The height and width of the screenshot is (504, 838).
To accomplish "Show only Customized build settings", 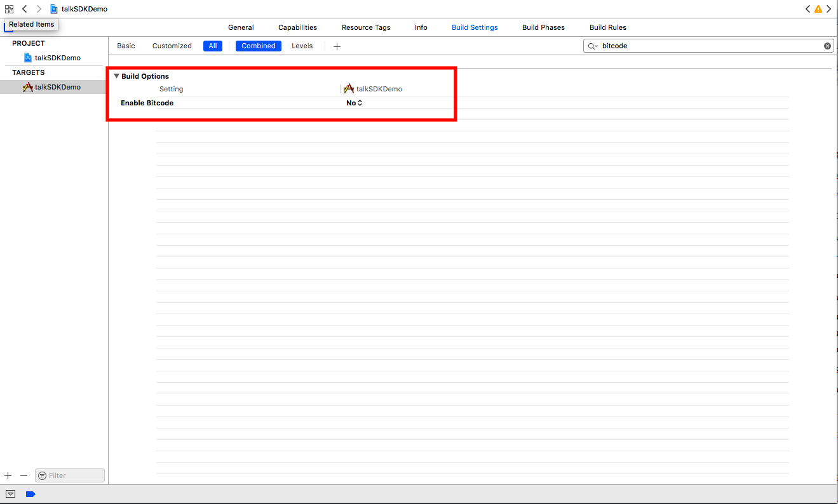I will click(x=172, y=46).
